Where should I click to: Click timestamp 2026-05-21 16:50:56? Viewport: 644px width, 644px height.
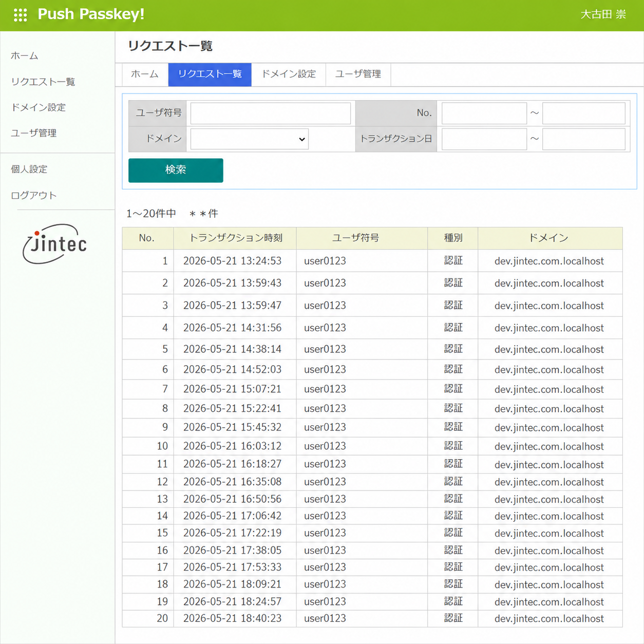click(x=232, y=499)
